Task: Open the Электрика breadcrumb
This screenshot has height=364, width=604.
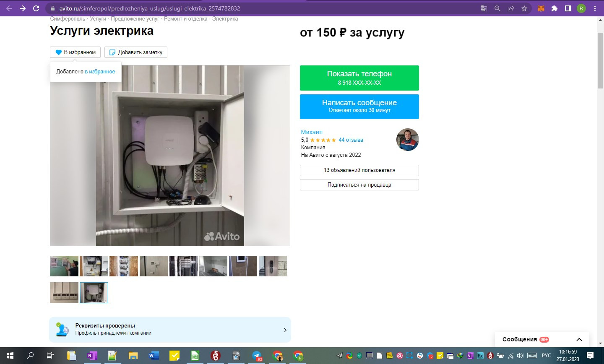Action: point(225,19)
